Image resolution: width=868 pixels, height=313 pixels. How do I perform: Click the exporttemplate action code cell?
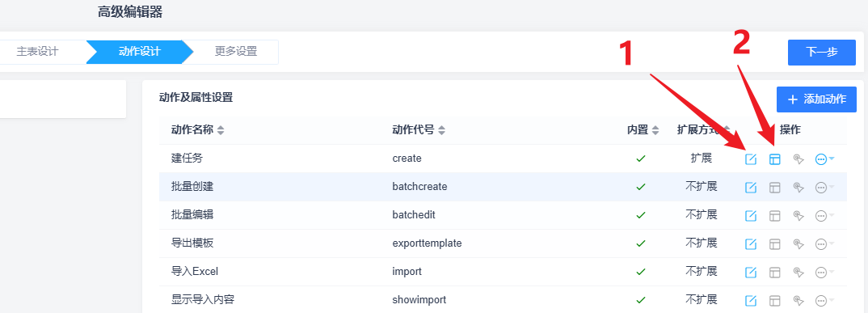click(427, 243)
